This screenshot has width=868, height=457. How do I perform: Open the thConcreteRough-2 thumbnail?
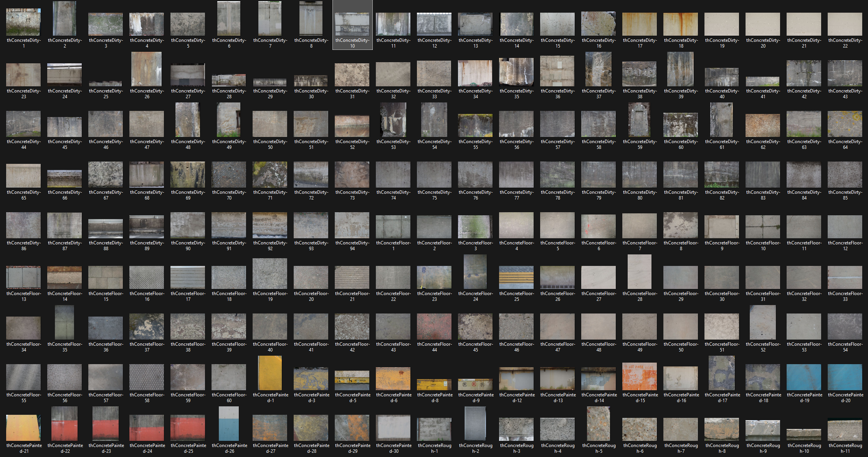(475, 424)
